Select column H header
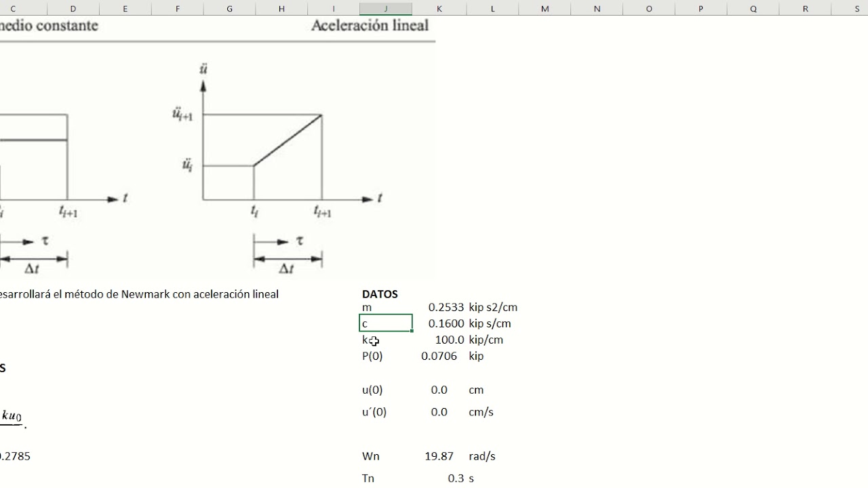Image resolution: width=868 pixels, height=488 pixels. pyautogui.click(x=281, y=8)
